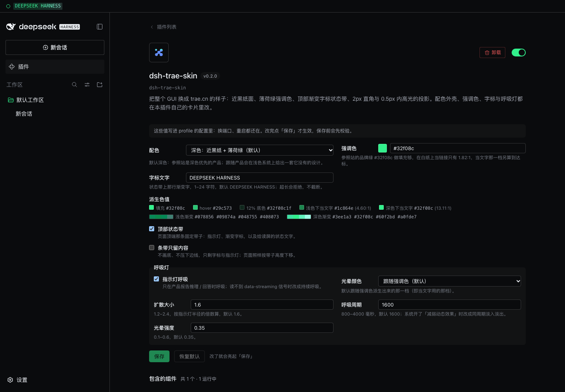Collapse the sidebar panel icon
The width and height of the screenshot is (565, 392).
click(x=100, y=27)
